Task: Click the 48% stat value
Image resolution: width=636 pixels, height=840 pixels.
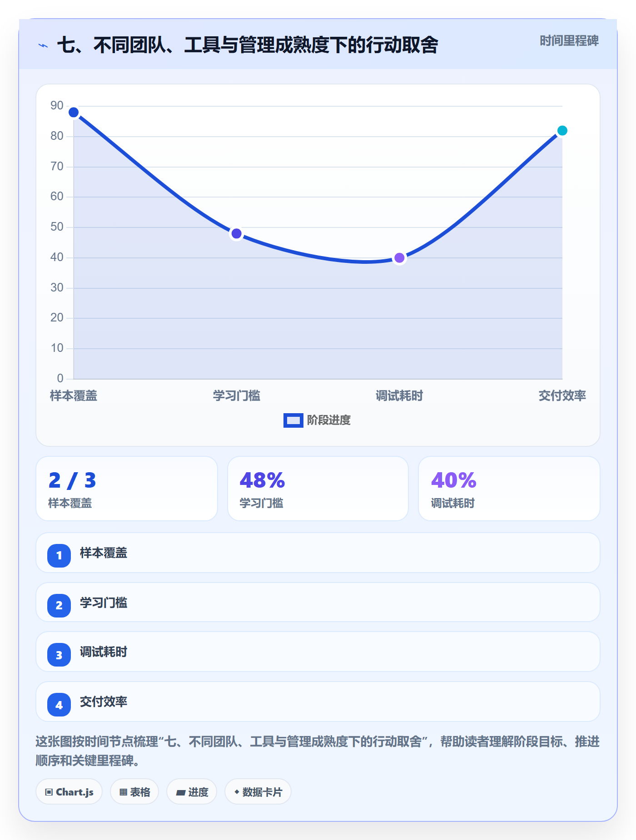Action: pyautogui.click(x=262, y=480)
